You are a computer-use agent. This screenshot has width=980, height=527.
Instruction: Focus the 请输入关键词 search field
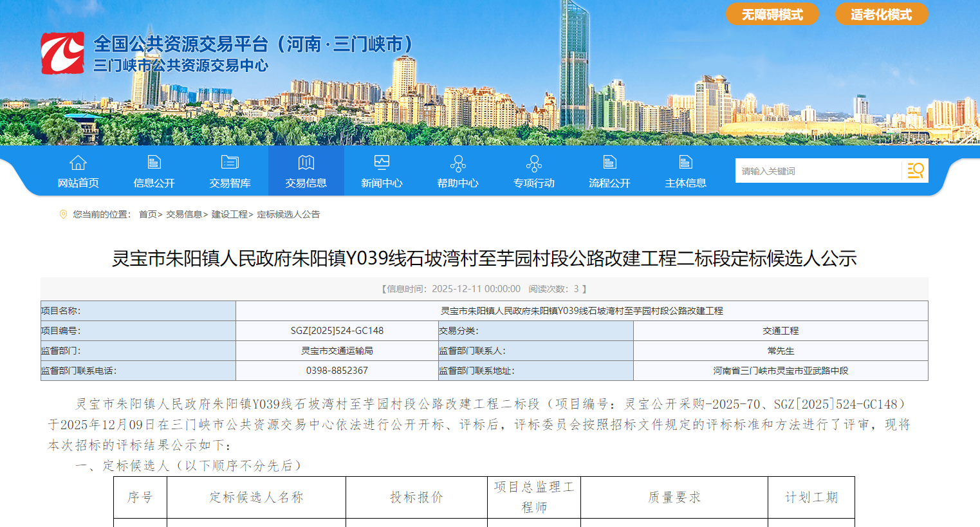(x=817, y=171)
